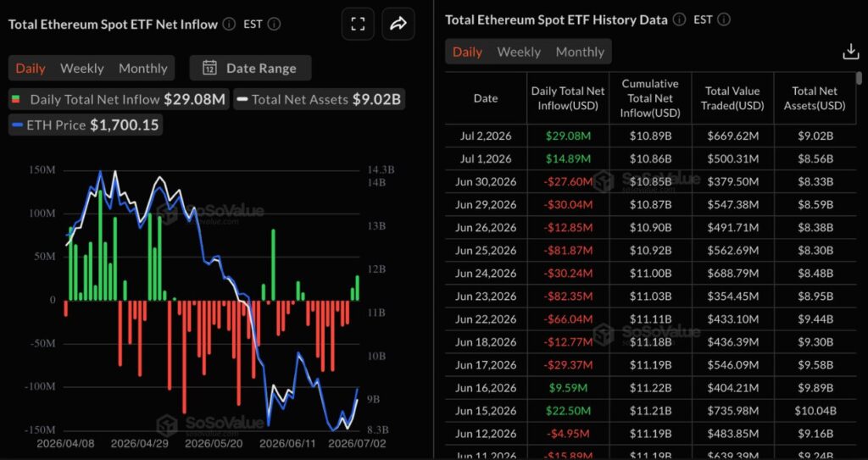This screenshot has width=868, height=460.
Task: Click the -$81.87M outflow cell
Action: pos(568,250)
